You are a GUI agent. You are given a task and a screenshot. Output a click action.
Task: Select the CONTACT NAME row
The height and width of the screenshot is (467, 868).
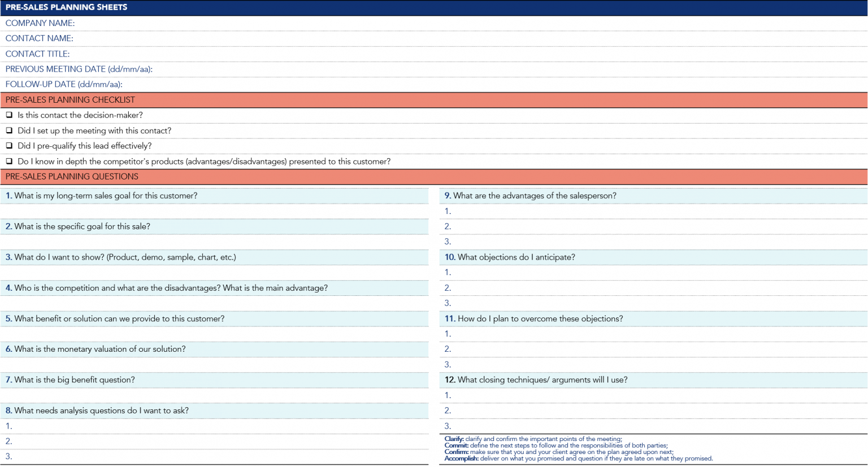click(x=434, y=38)
